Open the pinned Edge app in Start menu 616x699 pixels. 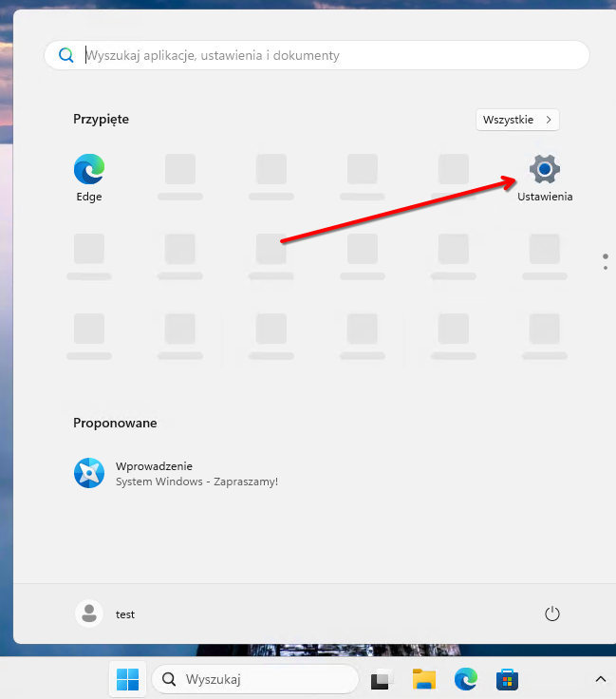click(x=88, y=170)
